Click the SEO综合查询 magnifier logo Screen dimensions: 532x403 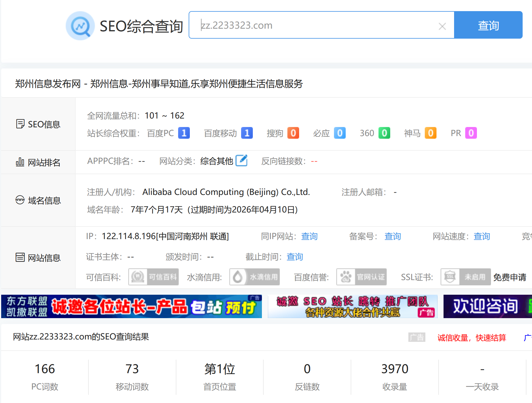pyautogui.click(x=80, y=26)
